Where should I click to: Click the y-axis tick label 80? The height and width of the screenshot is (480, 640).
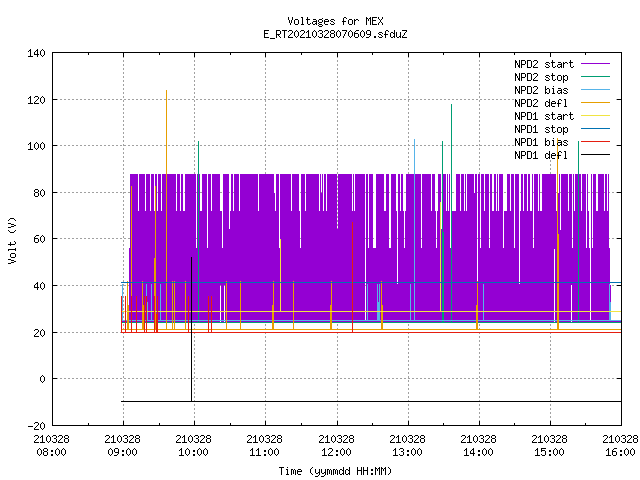click(39, 193)
